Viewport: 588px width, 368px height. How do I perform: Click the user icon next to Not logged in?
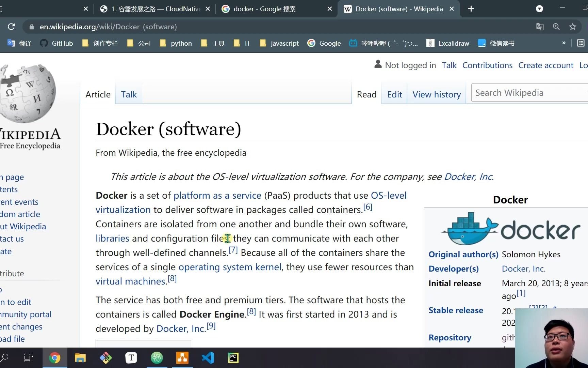[378, 64]
